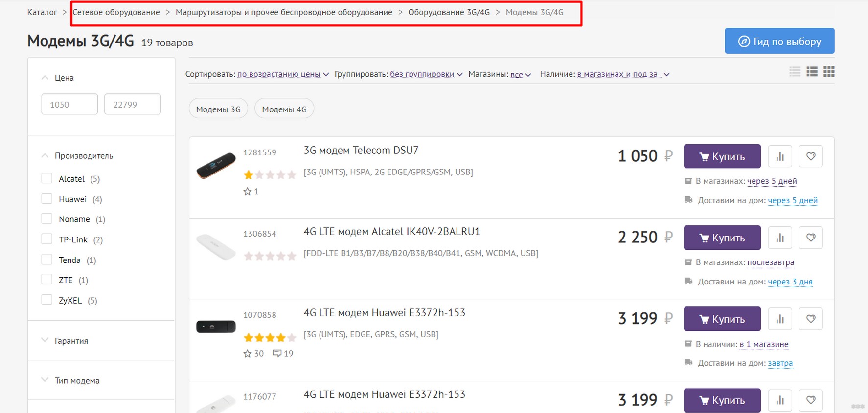Screen dimensions: 868x413
Task: Open Telecom DSU7 modem thumbnail
Action: tap(216, 165)
